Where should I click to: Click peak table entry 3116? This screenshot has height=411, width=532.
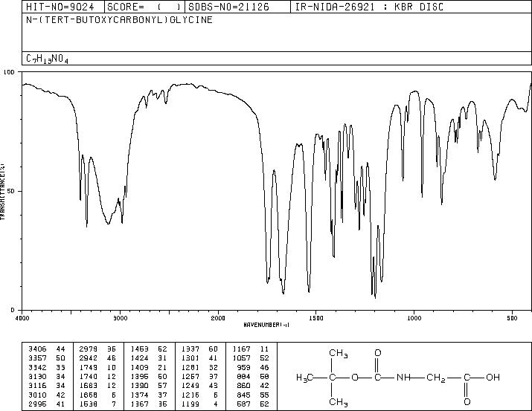[37, 386]
